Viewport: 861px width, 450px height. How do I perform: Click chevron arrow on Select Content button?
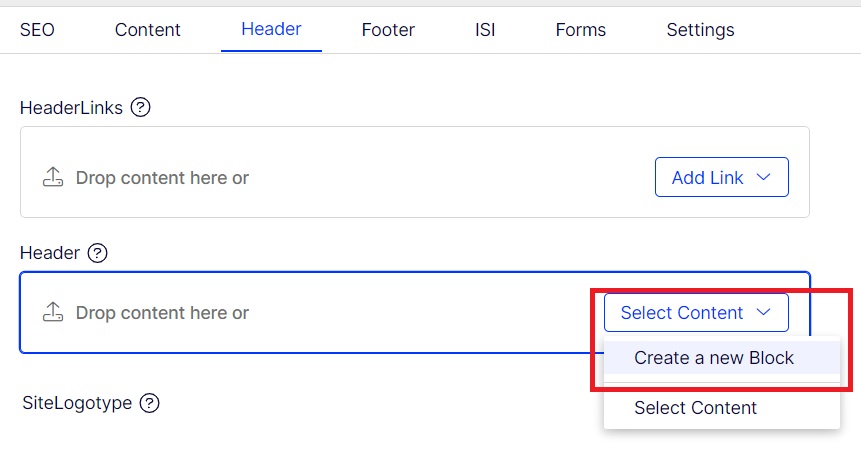pyautogui.click(x=764, y=312)
